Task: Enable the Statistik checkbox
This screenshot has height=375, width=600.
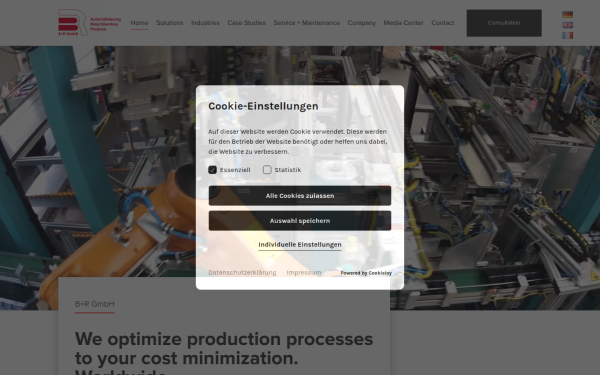Action: pyautogui.click(x=267, y=170)
